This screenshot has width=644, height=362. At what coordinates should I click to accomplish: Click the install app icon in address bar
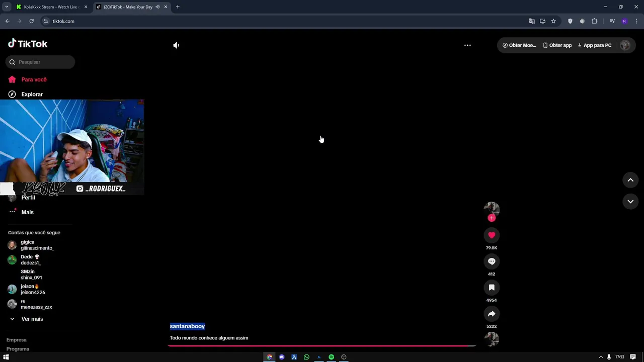tap(542, 21)
